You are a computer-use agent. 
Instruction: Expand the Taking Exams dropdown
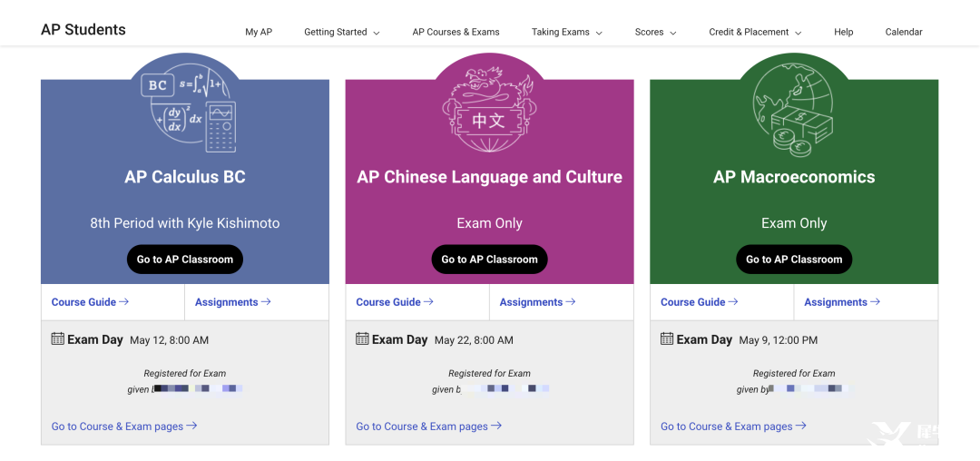coord(567,32)
